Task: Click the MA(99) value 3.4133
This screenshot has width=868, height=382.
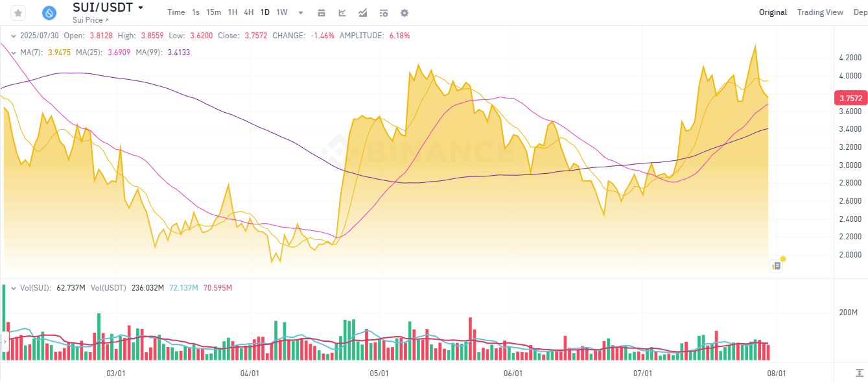Action: pyautogui.click(x=179, y=52)
